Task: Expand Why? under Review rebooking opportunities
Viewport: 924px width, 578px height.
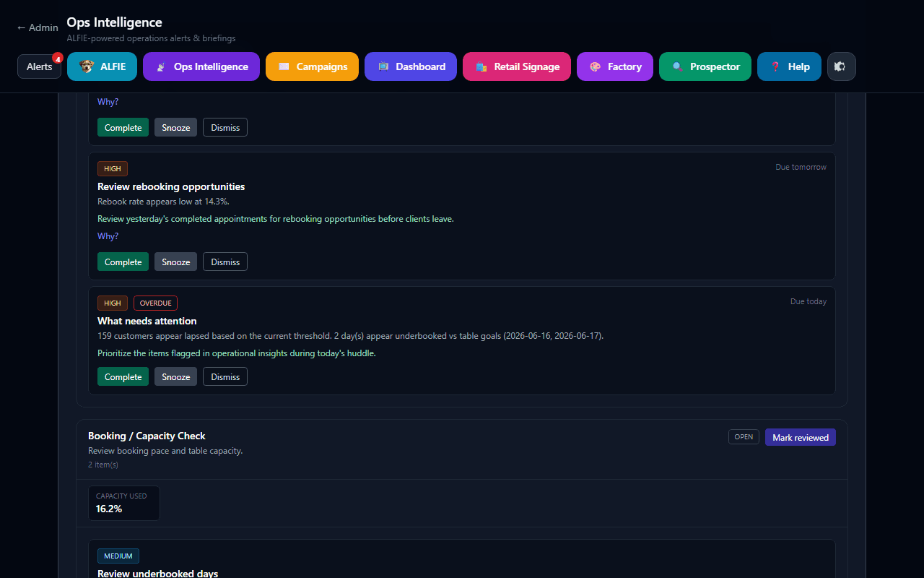Action: tap(108, 236)
